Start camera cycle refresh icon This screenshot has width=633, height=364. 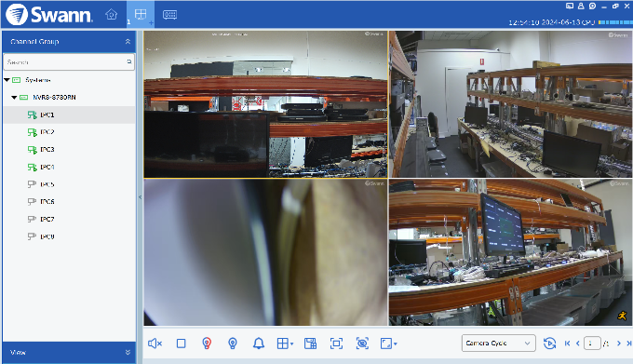point(549,344)
